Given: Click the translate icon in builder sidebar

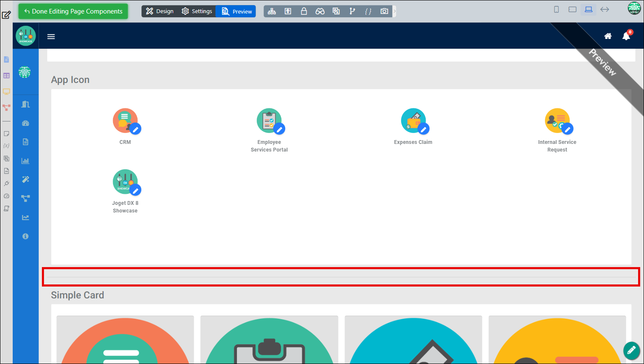Looking at the screenshot, I should coord(6,159).
